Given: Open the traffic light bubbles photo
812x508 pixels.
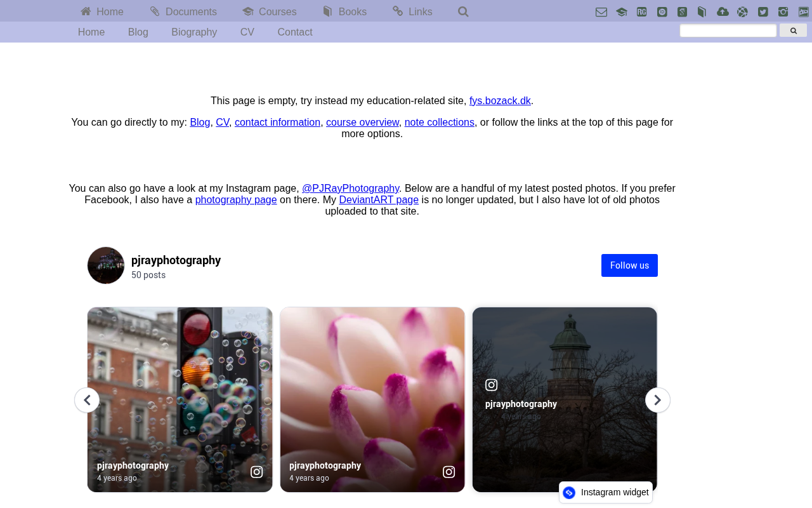Looking at the screenshot, I should click(x=180, y=394).
